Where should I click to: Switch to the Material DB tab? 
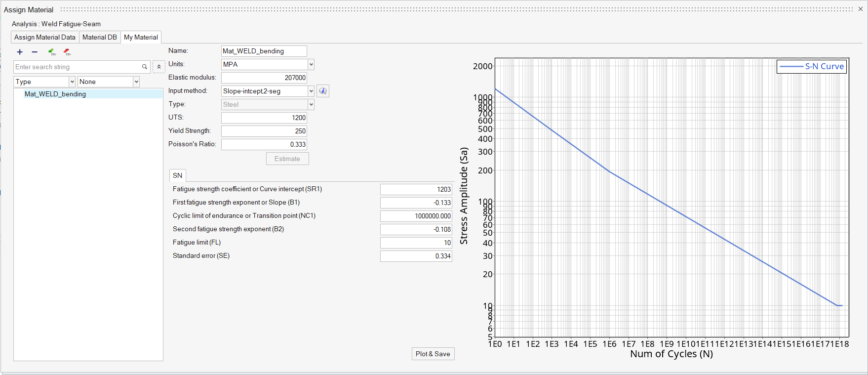coord(100,37)
